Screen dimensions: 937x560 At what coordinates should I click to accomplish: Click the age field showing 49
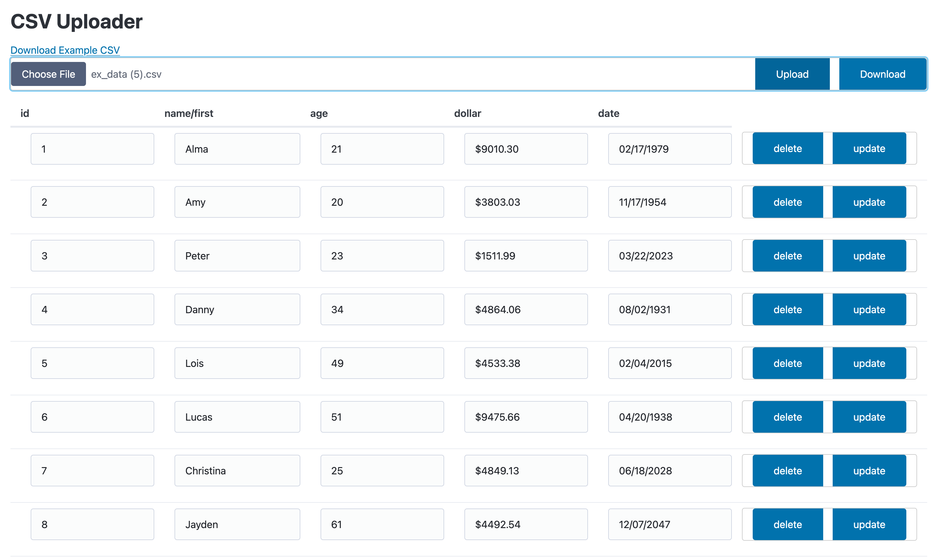[382, 363]
